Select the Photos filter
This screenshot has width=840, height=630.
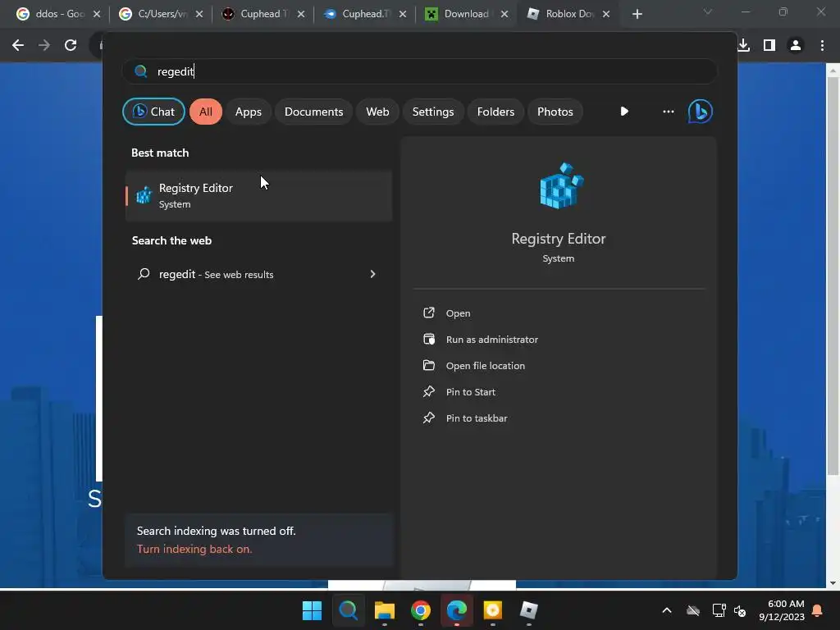555,112
